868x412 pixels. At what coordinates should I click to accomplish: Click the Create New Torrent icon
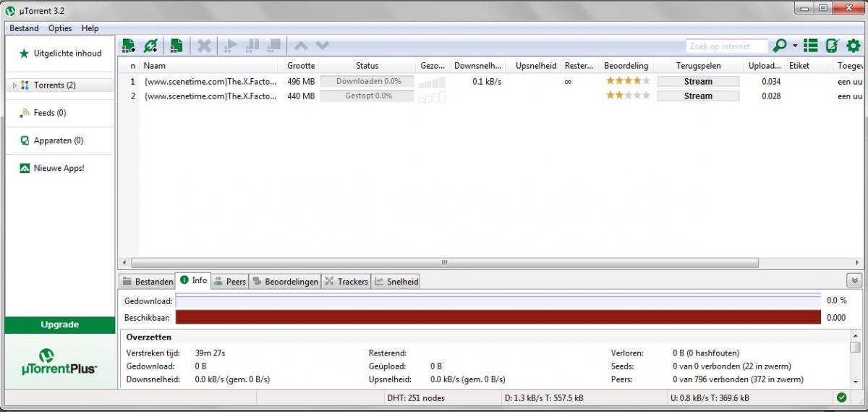176,46
